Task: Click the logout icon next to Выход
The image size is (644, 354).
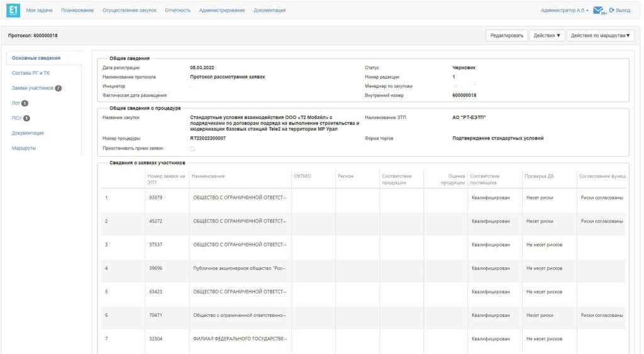Action: [611, 11]
